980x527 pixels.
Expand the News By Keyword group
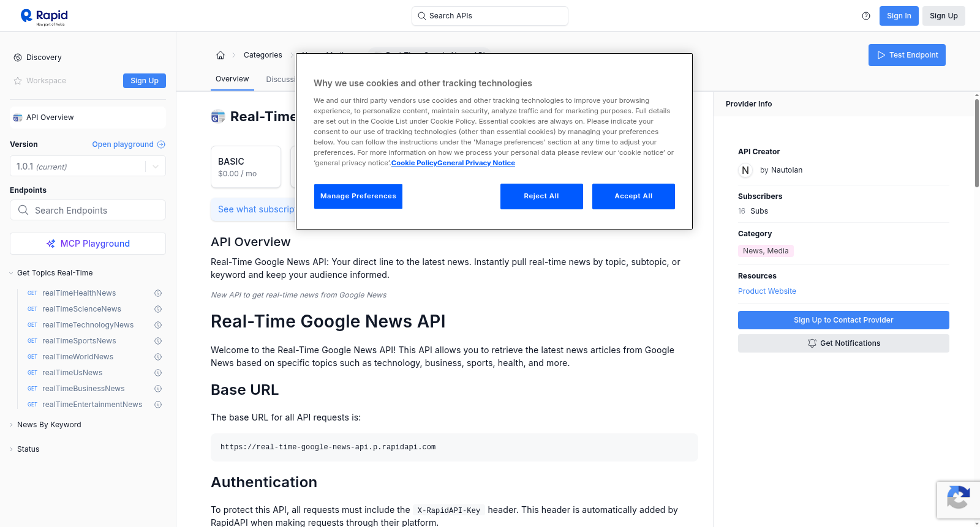point(46,425)
